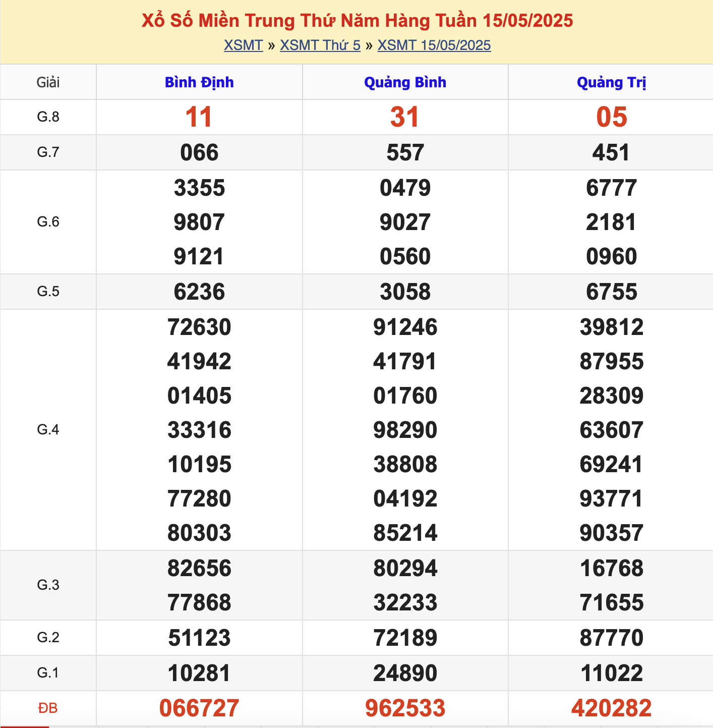Click the G.3 row label

point(48,585)
